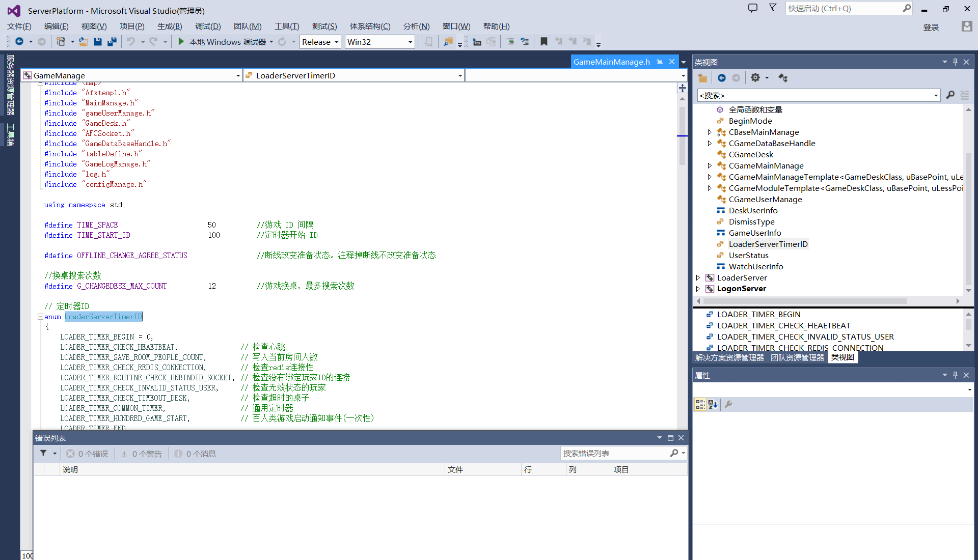The width and height of the screenshot is (978, 560).
Task: Click the 登录 sign-in link
Action: (931, 27)
